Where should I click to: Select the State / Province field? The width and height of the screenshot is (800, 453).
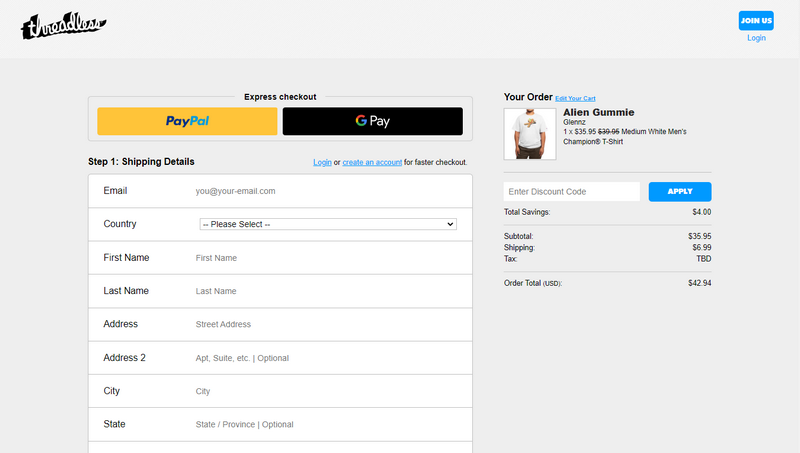[x=326, y=424]
